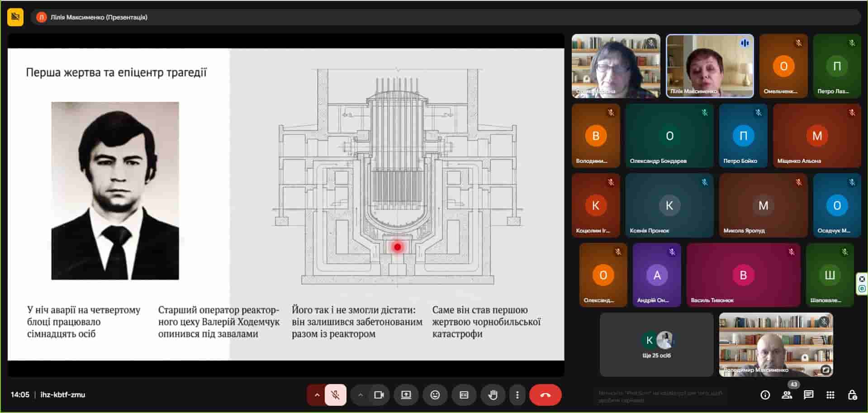Select the Олександр Бондарев participant tile

(x=669, y=136)
